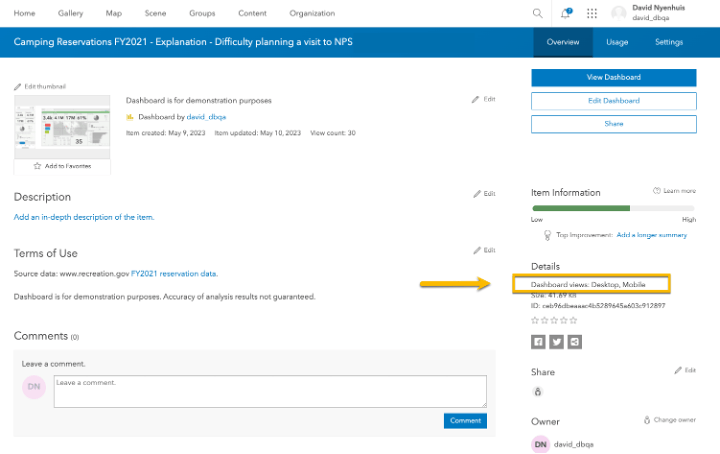Click the View Dashboard button

click(x=613, y=78)
